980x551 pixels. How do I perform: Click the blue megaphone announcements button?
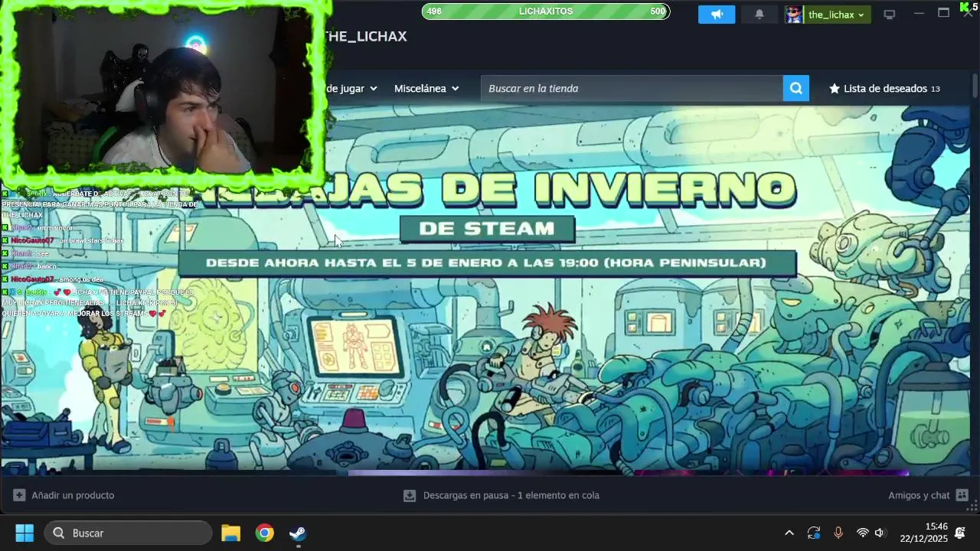(x=717, y=15)
